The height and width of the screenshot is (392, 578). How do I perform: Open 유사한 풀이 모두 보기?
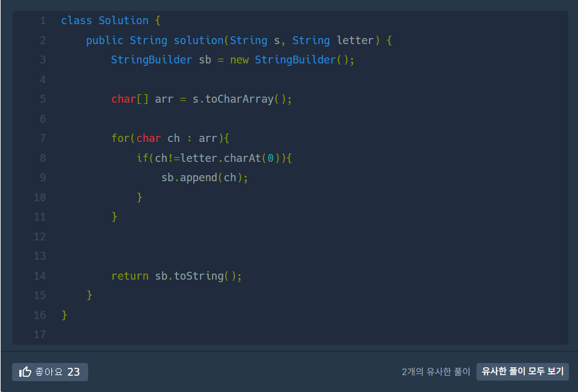click(522, 371)
